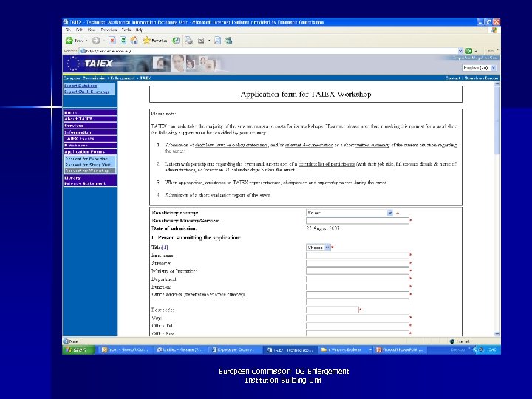Go back with the Back arrow
532x399 pixels.
tap(74, 41)
